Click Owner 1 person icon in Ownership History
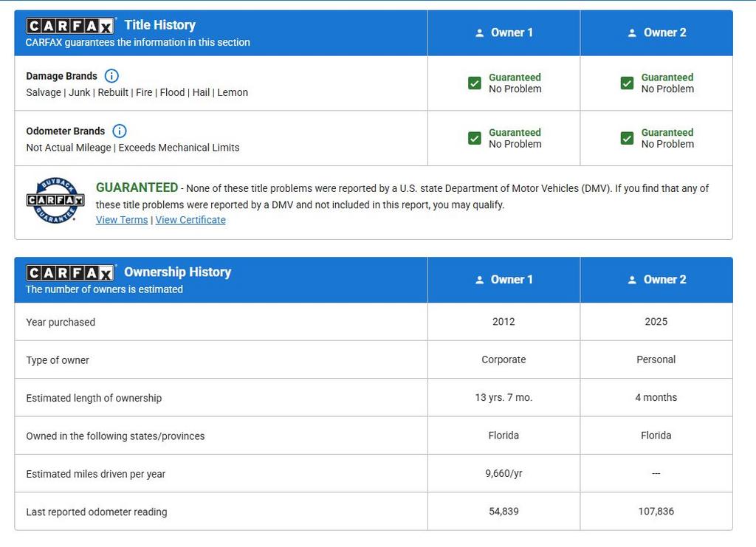Screen dimensions: 756x547 point(479,280)
